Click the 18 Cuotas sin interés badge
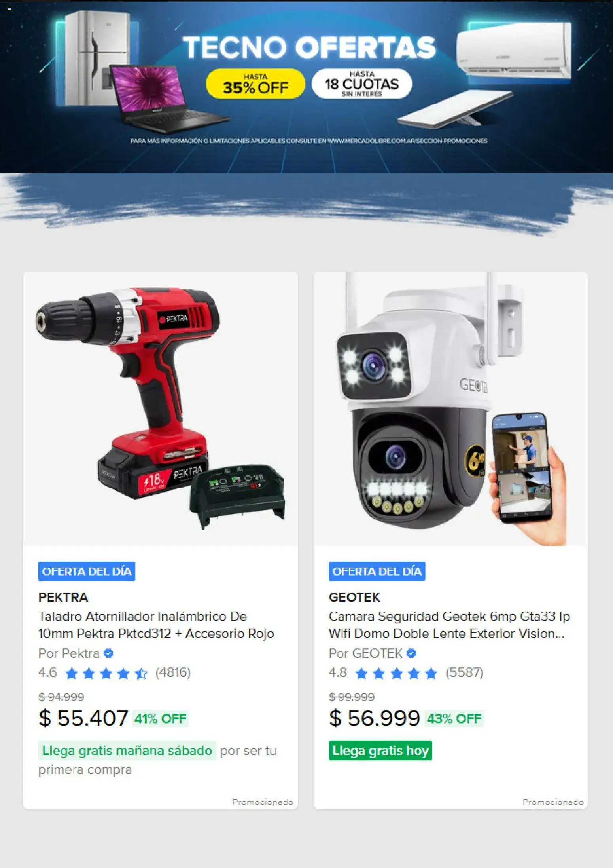 pos(362,84)
